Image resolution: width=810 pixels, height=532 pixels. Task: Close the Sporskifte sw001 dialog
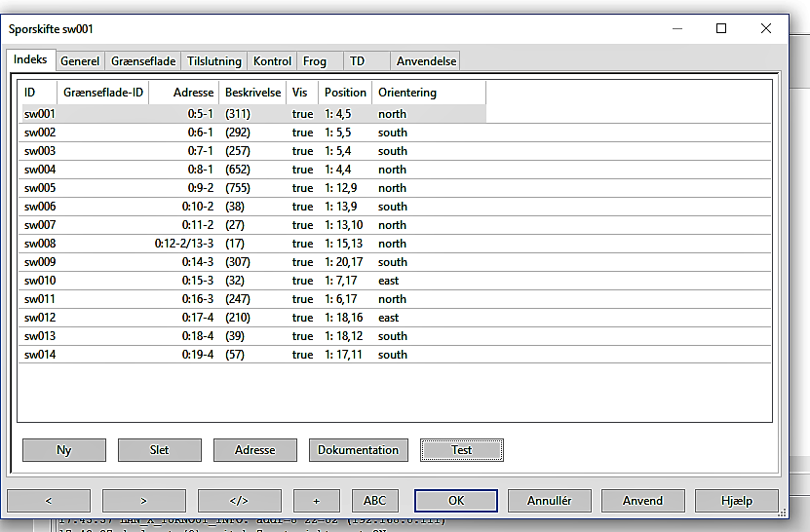tap(766, 28)
